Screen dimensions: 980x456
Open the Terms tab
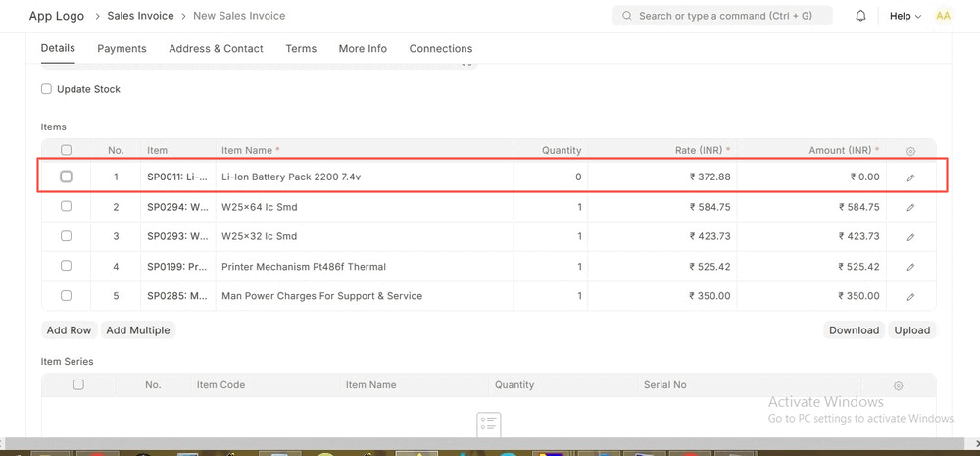[x=301, y=49]
